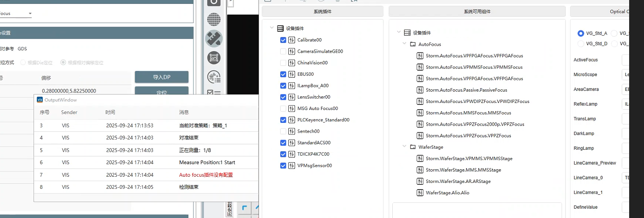The width and height of the screenshot is (644, 218).
Task: Select the 系统插件 tab header
Action: [322, 12]
